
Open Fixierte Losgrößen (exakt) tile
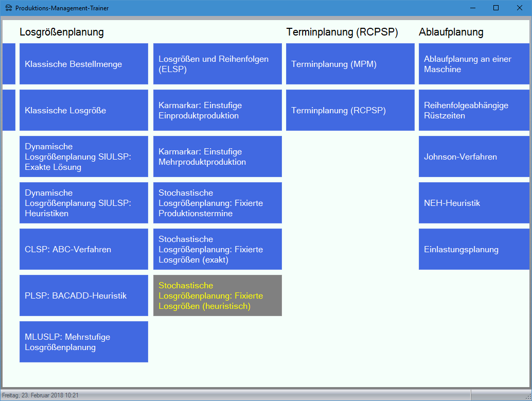point(218,249)
